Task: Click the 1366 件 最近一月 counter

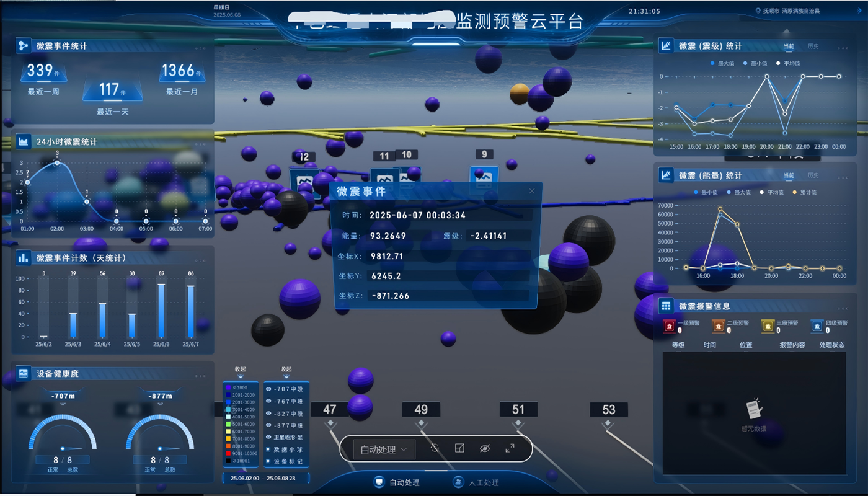Action: (182, 79)
